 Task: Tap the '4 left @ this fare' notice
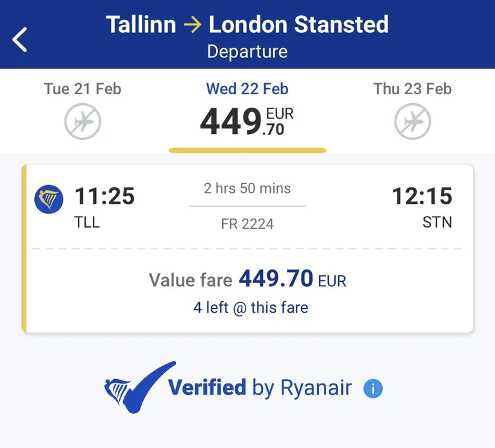(x=251, y=307)
